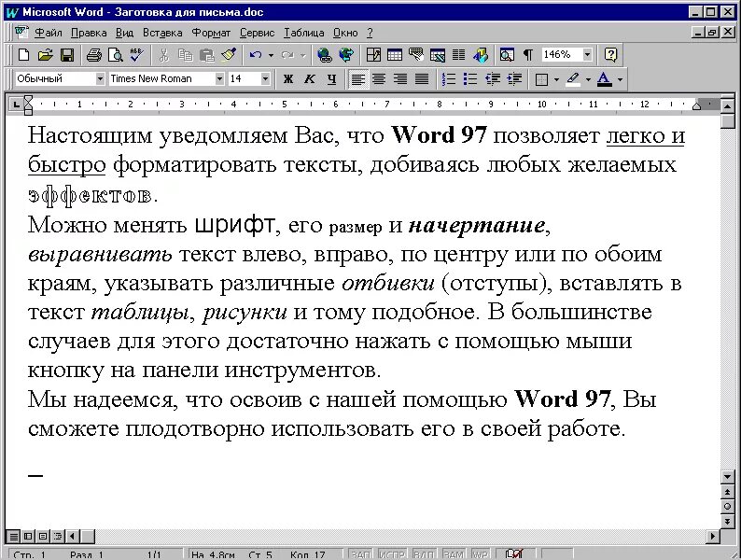
Task: Expand the highlight color arrow
Action: 588,79
